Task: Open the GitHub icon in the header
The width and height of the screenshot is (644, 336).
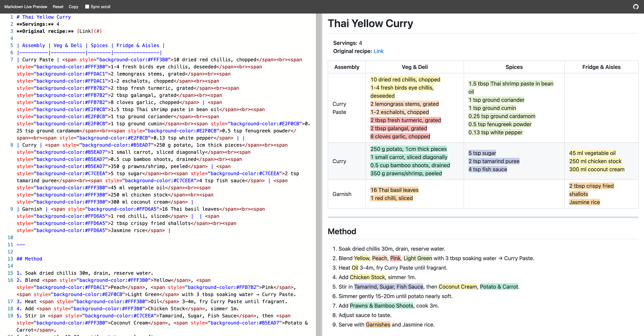Action: pos(636,7)
